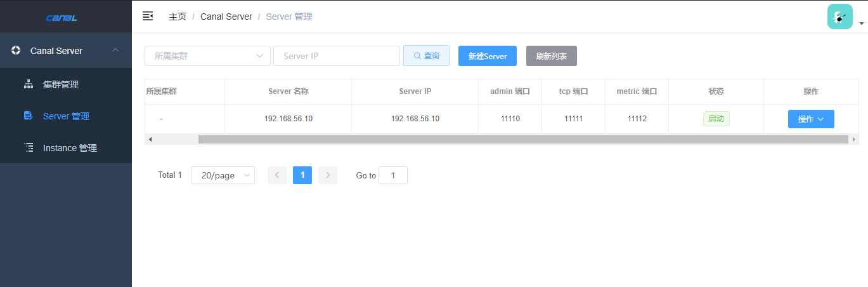
Task: Click the 新建Server button
Action: 488,56
